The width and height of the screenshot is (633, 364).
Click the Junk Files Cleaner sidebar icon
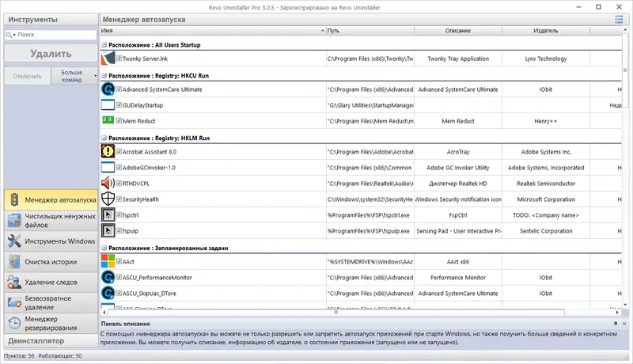click(x=14, y=220)
